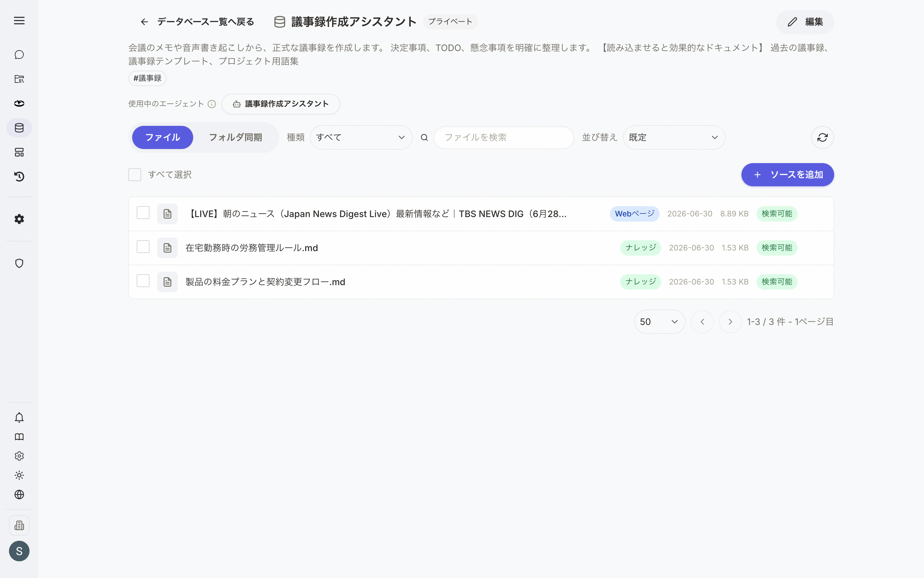Viewport: 924px width, 578px height.
Task: Click the ファイルを検索 search field
Action: [x=503, y=137]
